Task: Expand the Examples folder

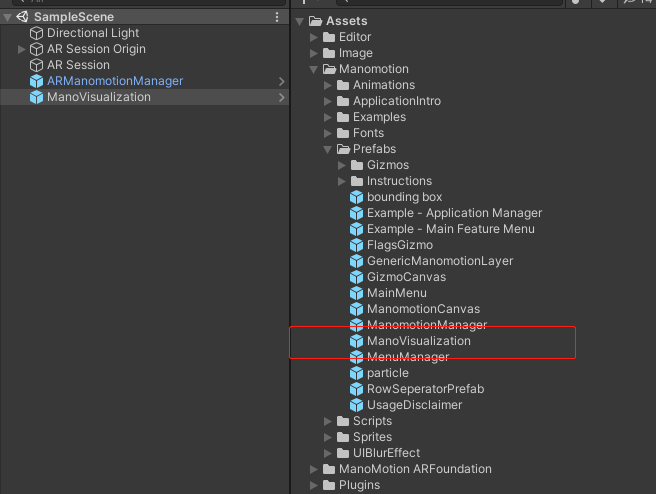Action: (328, 117)
